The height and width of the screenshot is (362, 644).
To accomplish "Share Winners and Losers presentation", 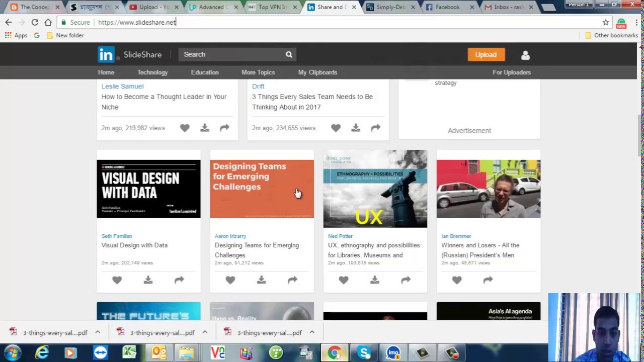I will (x=488, y=280).
